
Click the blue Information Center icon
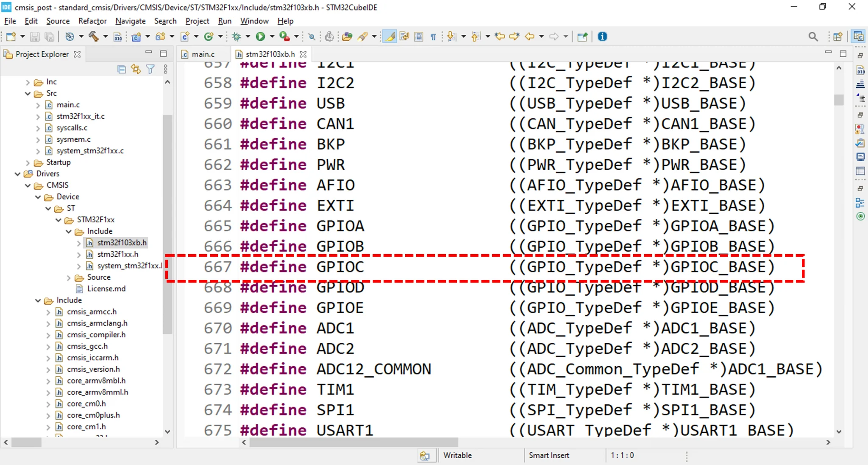point(602,36)
